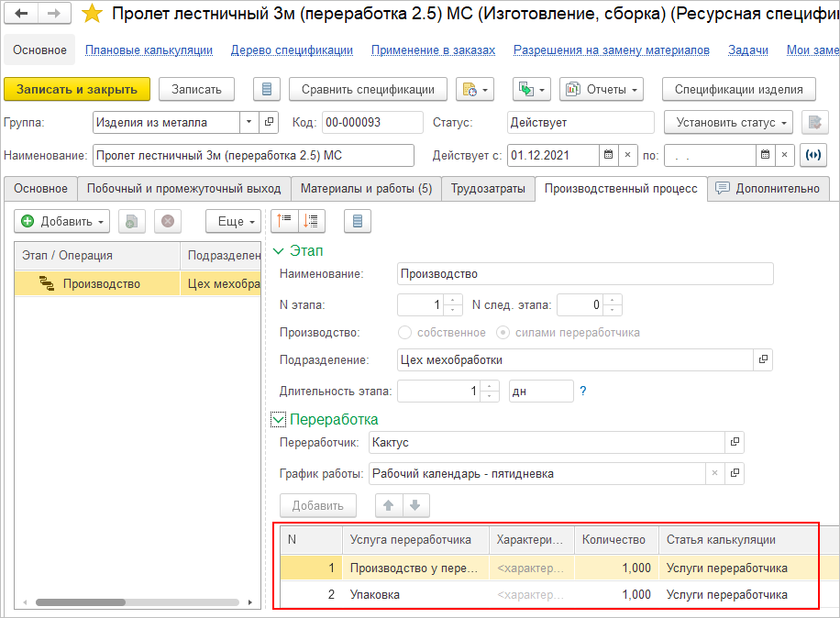This screenshot has width=840, height=618.
Task: Collapse the Переработка section
Action: 279,420
